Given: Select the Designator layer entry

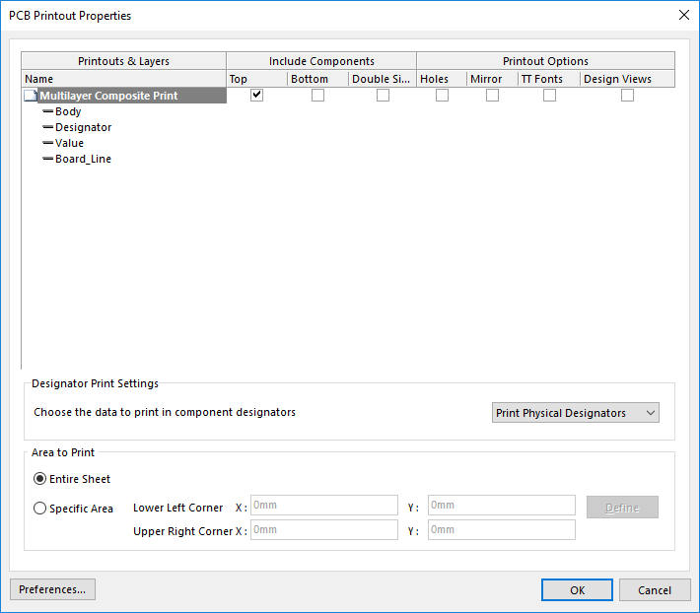Looking at the screenshot, I should (x=83, y=127).
